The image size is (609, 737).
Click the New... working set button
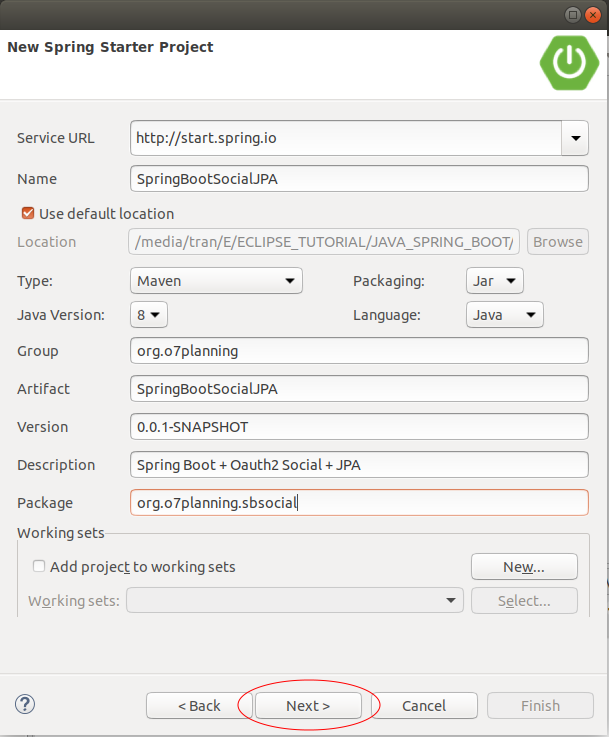(524, 567)
